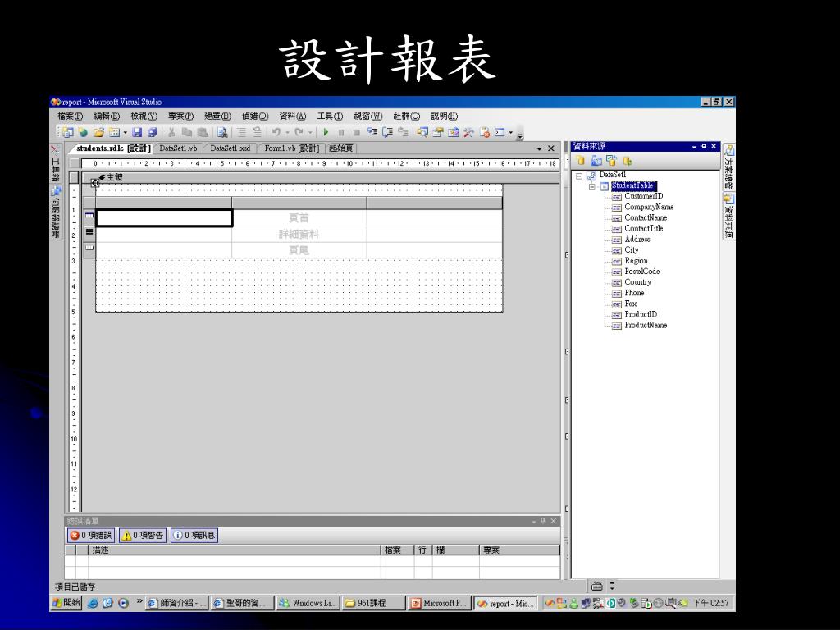Screen dimensions: 840x630
Task: Switch to the DataSet1.vb tab
Action: (x=178, y=148)
